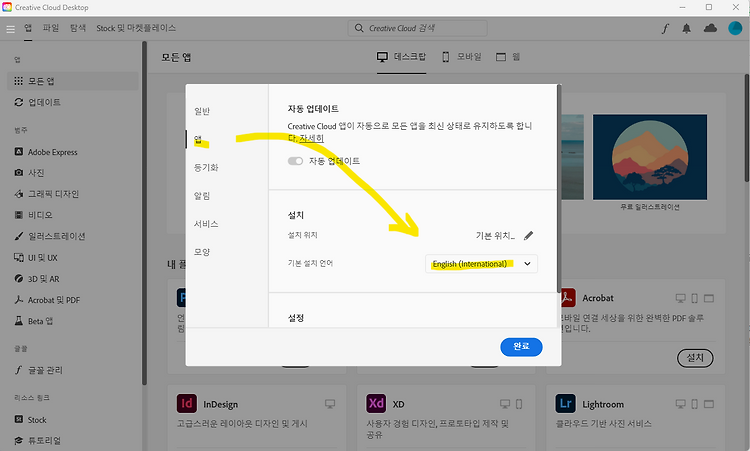Image resolution: width=750 pixels, height=451 pixels.
Task: Click the Lightroom app icon
Action: click(565, 404)
